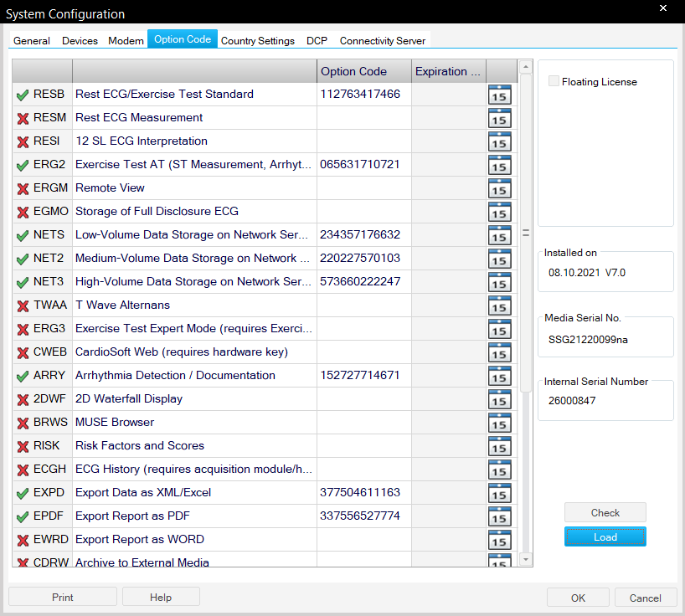
Task: Open calendar icon for NET2 row
Action: coord(499,259)
